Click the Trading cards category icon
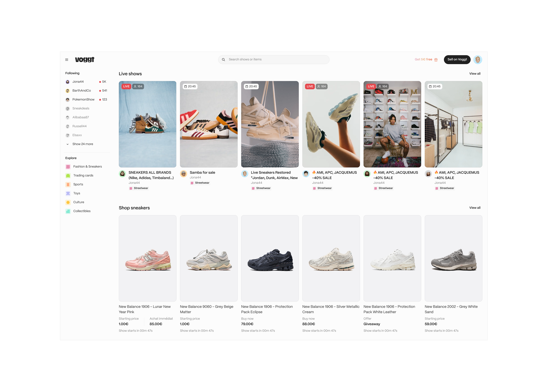The image size is (548, 392). [68, 176]
